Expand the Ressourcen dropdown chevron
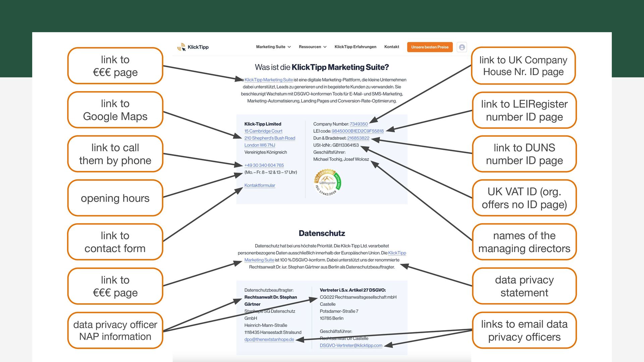644x362 pixels. click(x=325, y=47)
